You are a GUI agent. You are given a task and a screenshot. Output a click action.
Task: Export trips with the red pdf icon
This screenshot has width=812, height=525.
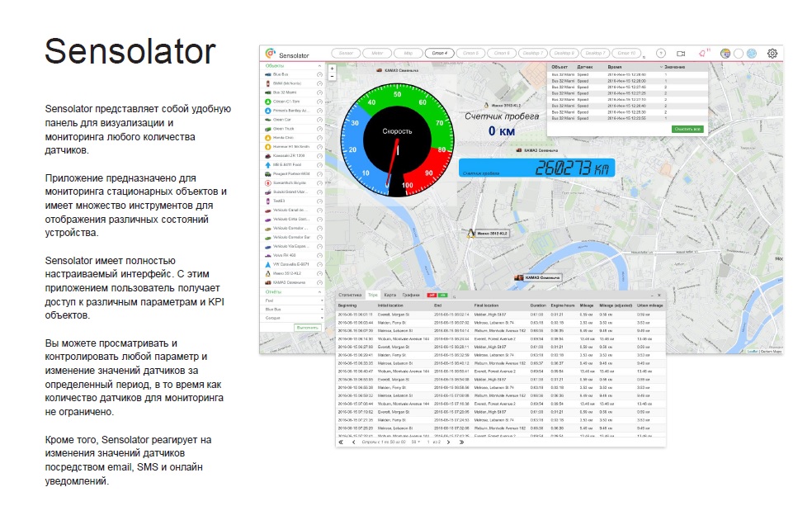tap(431, 295)
